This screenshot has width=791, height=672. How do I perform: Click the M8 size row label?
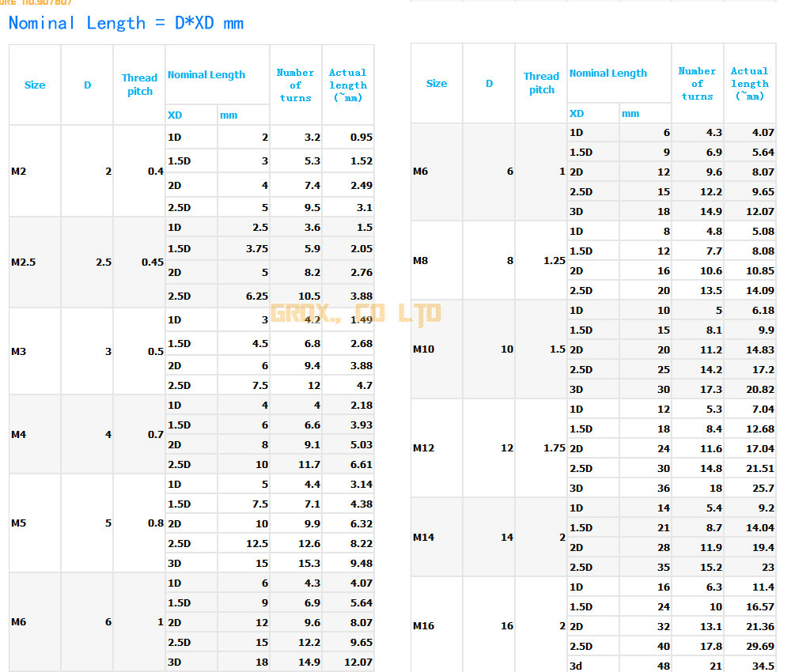[421, 260]
